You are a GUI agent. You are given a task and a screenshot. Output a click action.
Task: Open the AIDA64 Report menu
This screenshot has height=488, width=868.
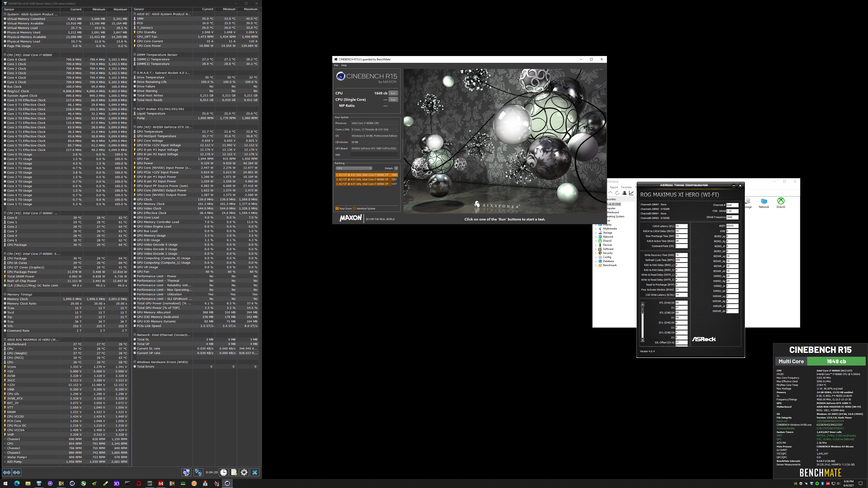coord(614,187)
